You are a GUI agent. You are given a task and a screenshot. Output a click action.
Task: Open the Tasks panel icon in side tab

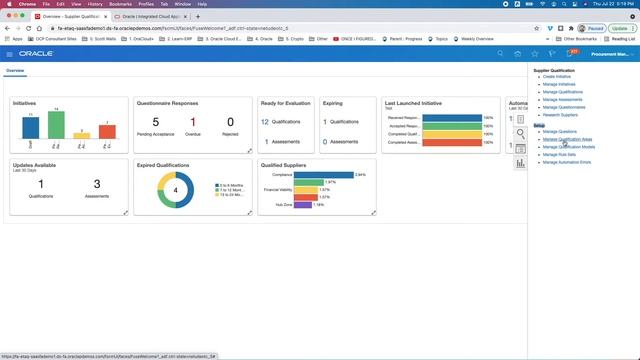[520, 119]
